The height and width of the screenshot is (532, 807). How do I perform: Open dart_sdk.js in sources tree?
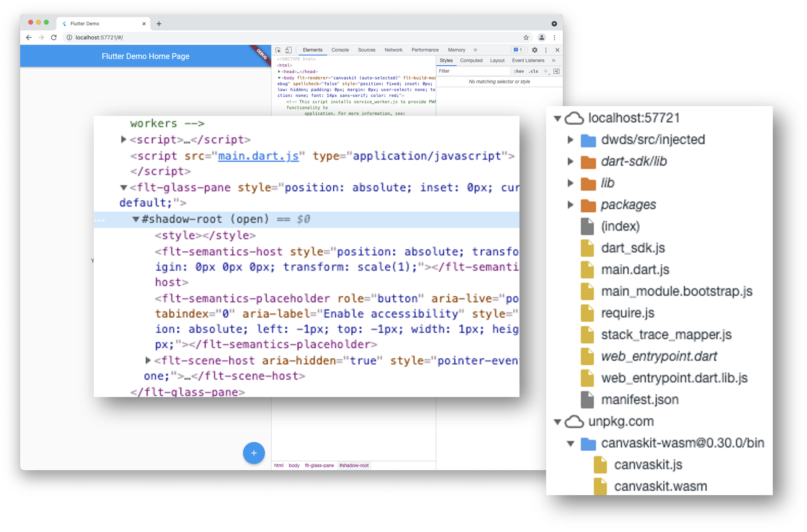(632, 248)
